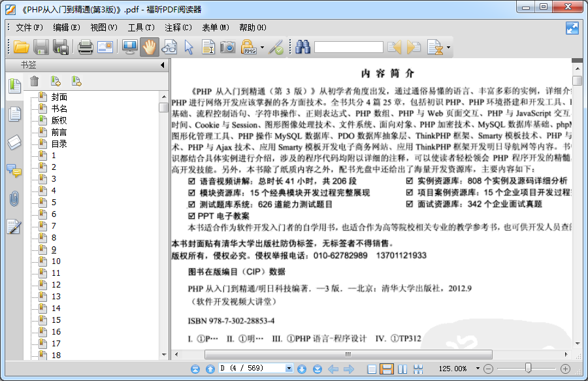Screen dimensions: 588x381
Task: Go forward to next view arrow
Action: [349, 369]
